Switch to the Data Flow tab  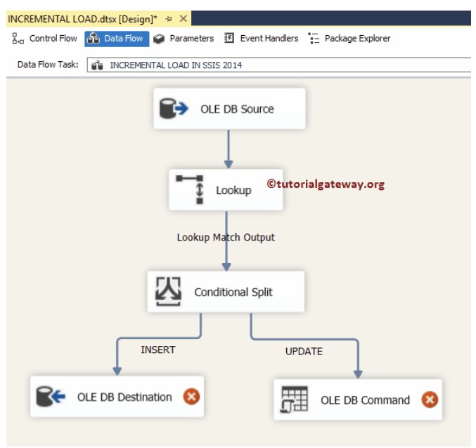117,39
